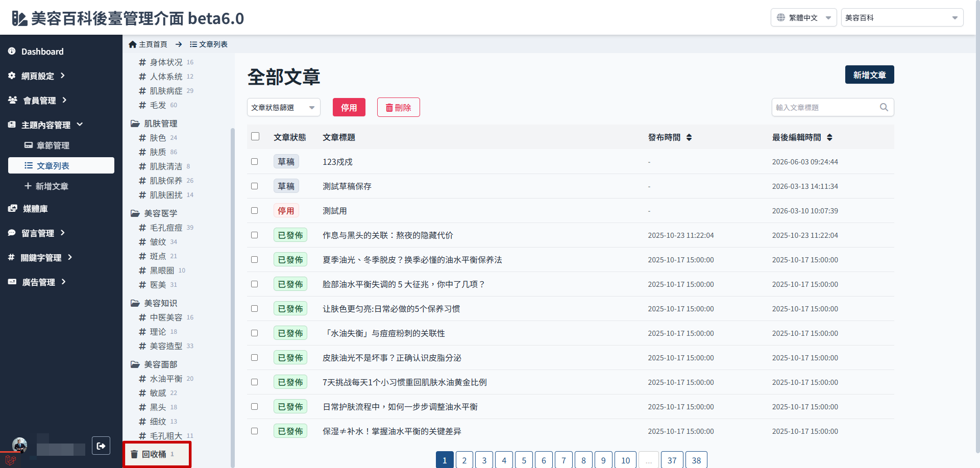
Task: Open 新增文章 in the sidebar
Action: click(x=61, y=186)
